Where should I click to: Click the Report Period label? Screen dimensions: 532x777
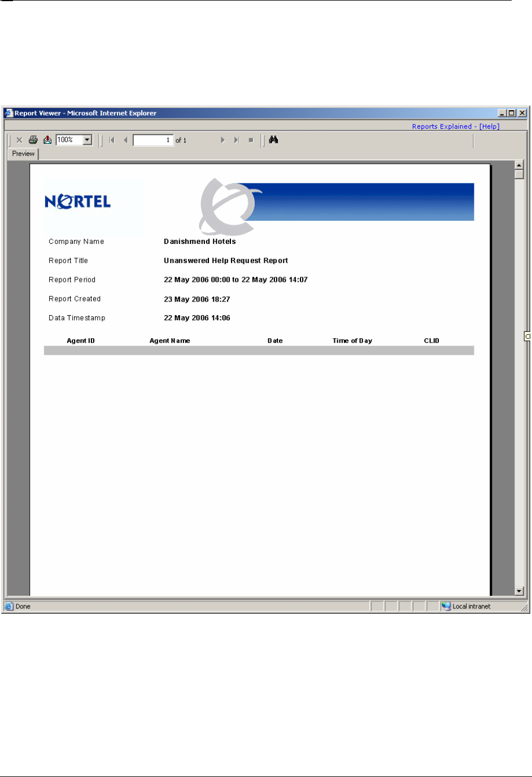click(x=72, y=280)
